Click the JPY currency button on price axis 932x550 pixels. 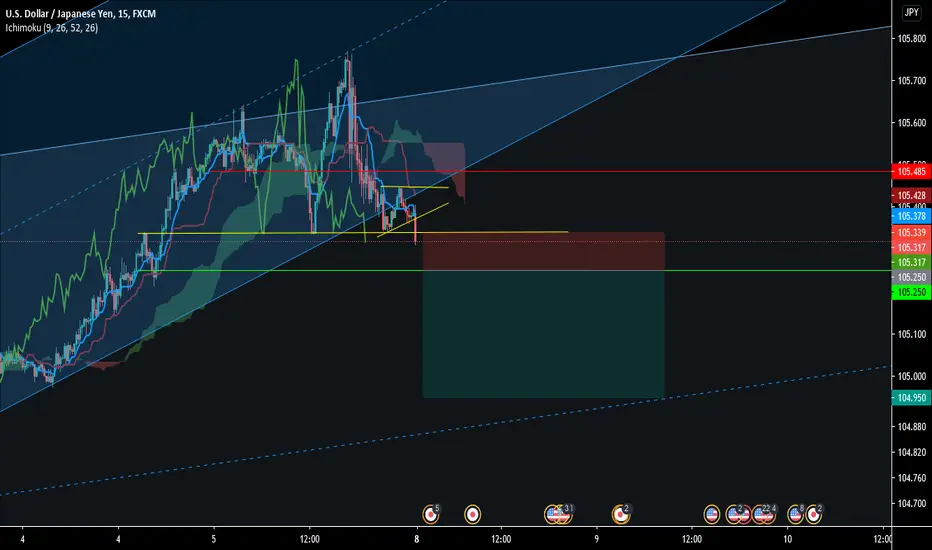911,12
